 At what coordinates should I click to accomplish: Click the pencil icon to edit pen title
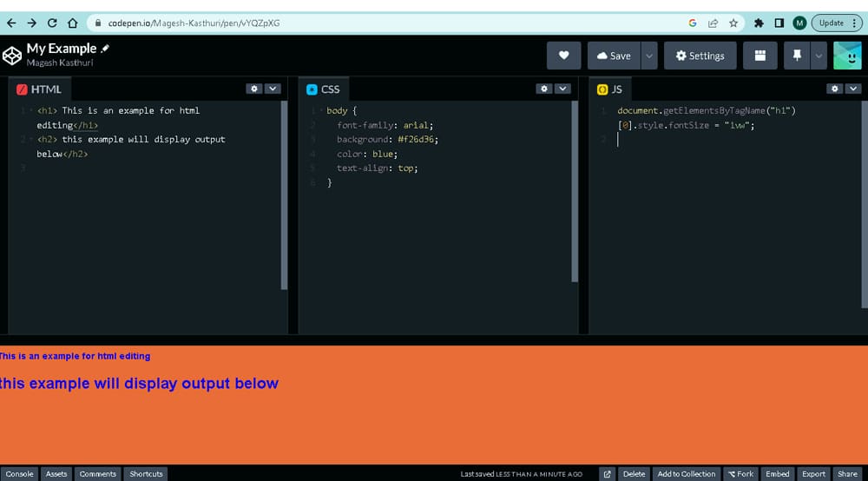click(x=106, y=49)
